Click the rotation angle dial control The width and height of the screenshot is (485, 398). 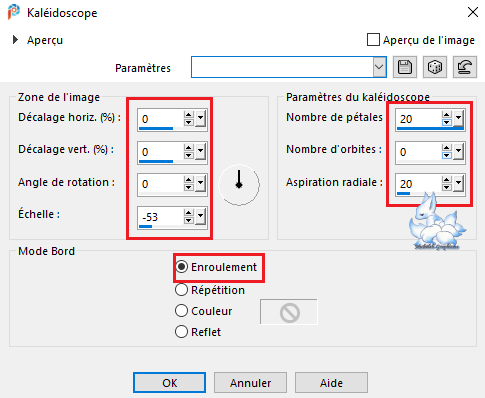pos(239,185)
